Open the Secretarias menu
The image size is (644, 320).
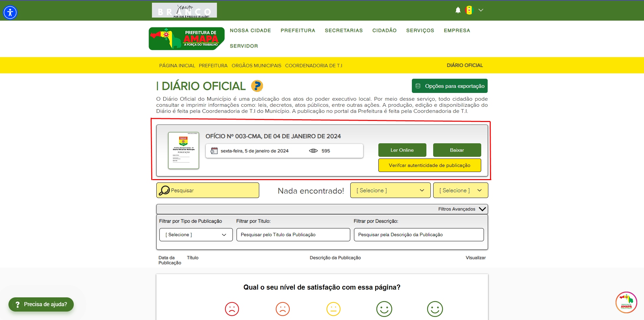(x=344, y=30)
